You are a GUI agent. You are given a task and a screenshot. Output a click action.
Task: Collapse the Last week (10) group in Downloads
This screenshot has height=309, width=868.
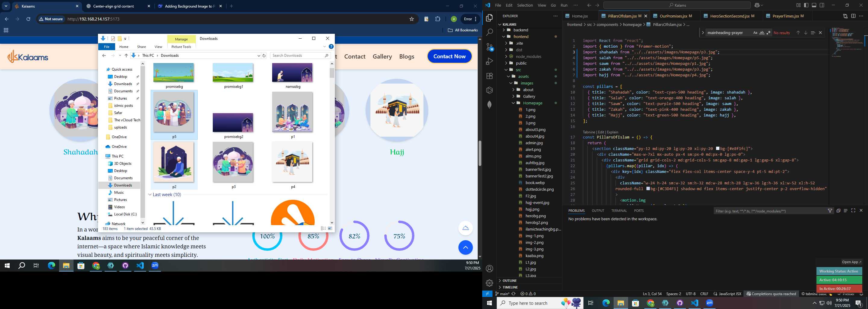(150, 195)
